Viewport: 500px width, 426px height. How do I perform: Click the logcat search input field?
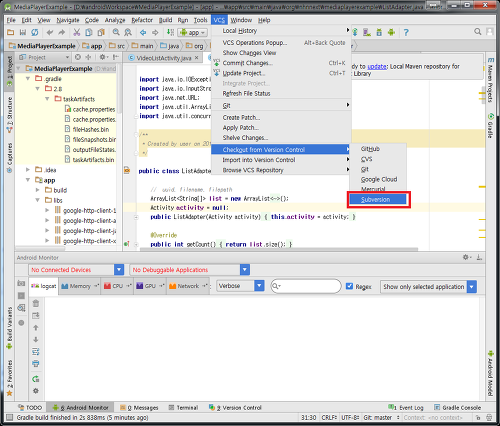tap(306, 286)
